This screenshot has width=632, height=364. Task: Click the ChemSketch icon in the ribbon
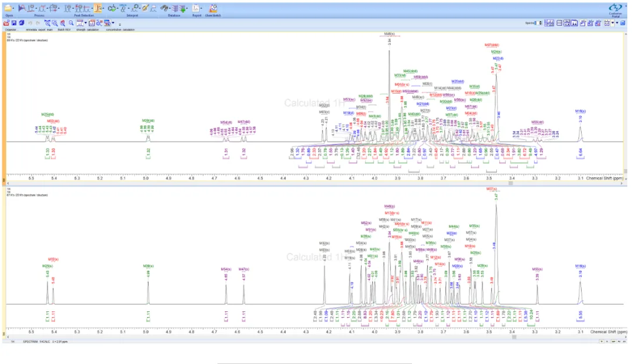[213, 8]
